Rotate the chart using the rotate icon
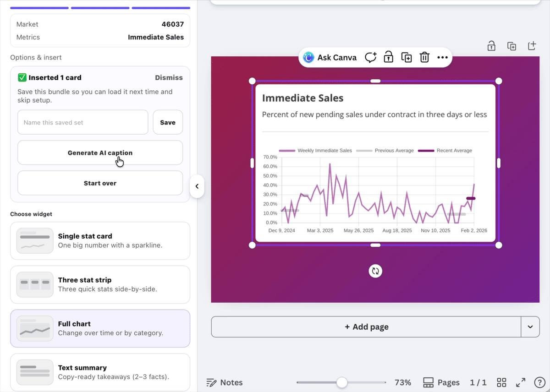Screen dimensions: 550x392 click(375, 271)
